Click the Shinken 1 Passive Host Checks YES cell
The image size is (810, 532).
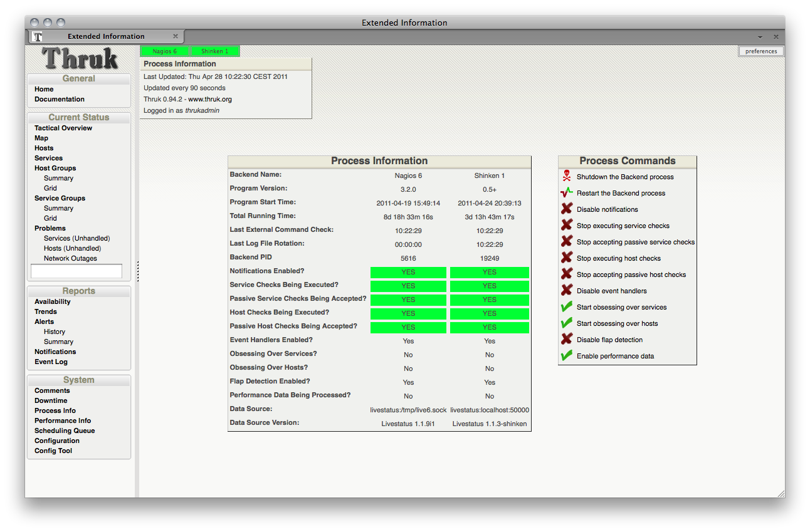[x=490, y=327]
